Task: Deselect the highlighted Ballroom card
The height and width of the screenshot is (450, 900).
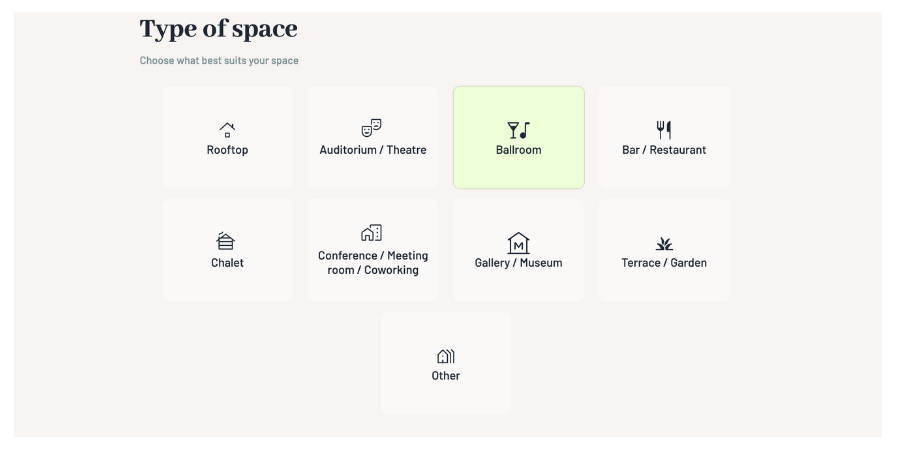Action: (x=519, y=138)
